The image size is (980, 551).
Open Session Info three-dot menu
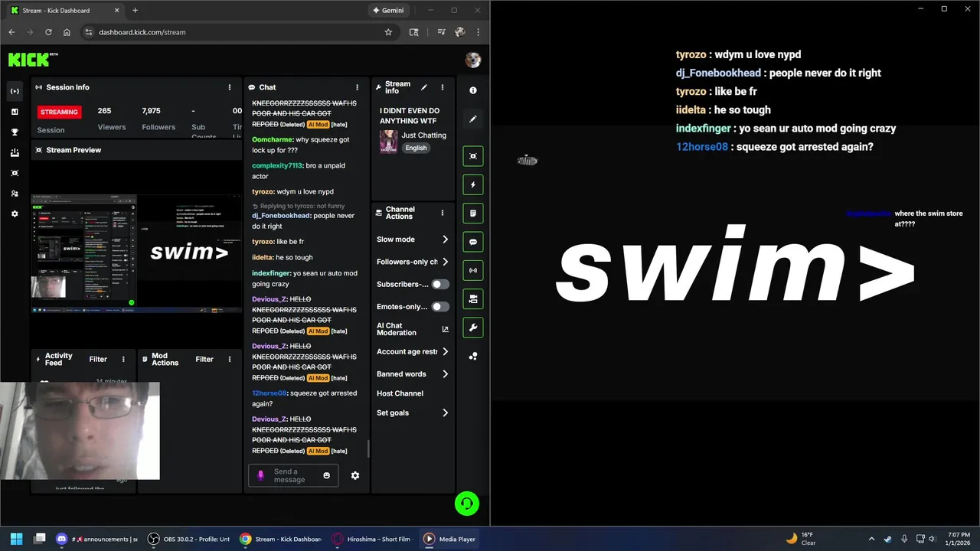point(230,87)
